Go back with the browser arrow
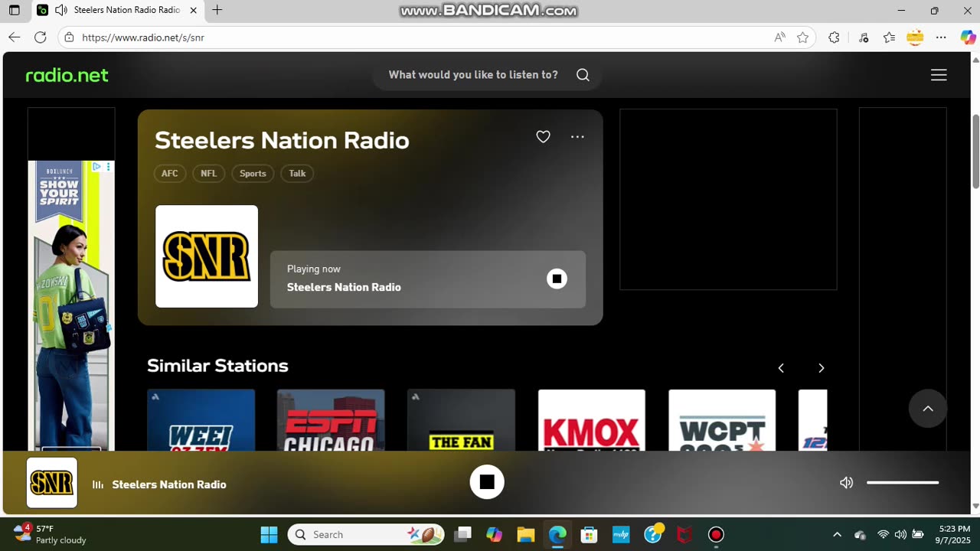The width and height of the screenshot is (980, 551). click(14, 37)
